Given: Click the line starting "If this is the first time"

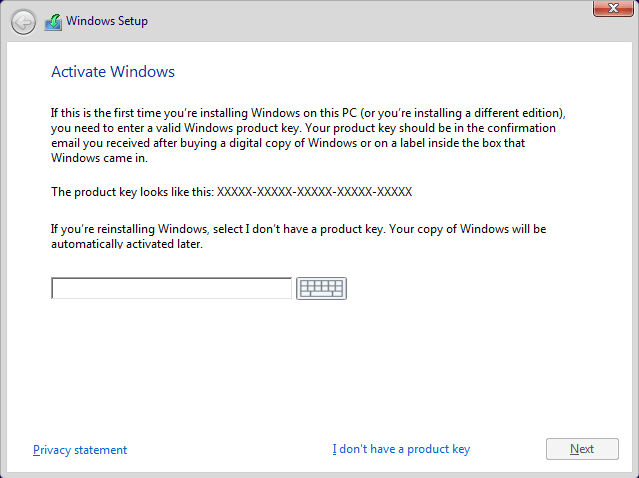Looking at the screenshot, I should [308, 113].
